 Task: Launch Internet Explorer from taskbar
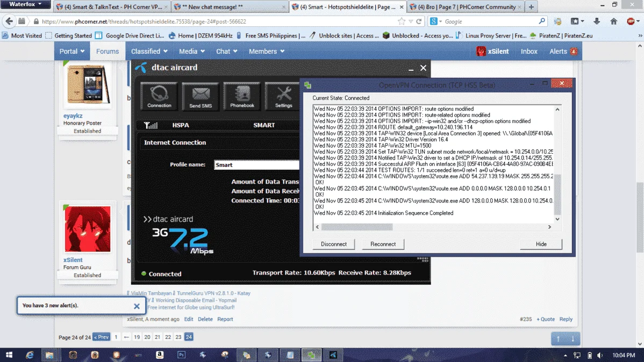[x=30, y=355]
